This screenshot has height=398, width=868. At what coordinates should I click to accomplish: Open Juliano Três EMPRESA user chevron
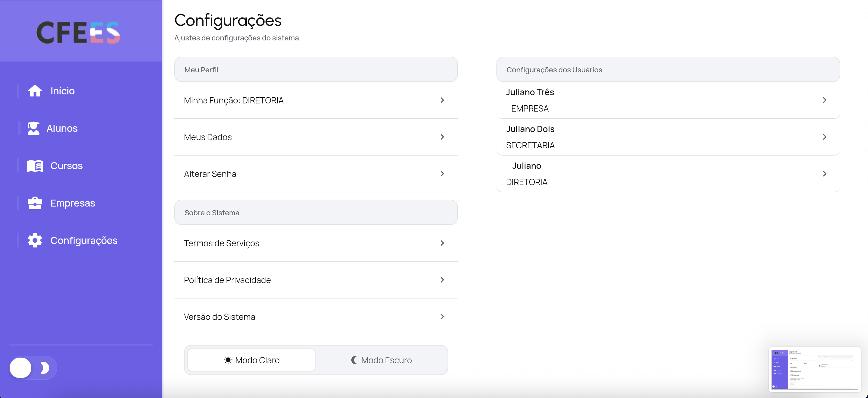pos(824,100)
